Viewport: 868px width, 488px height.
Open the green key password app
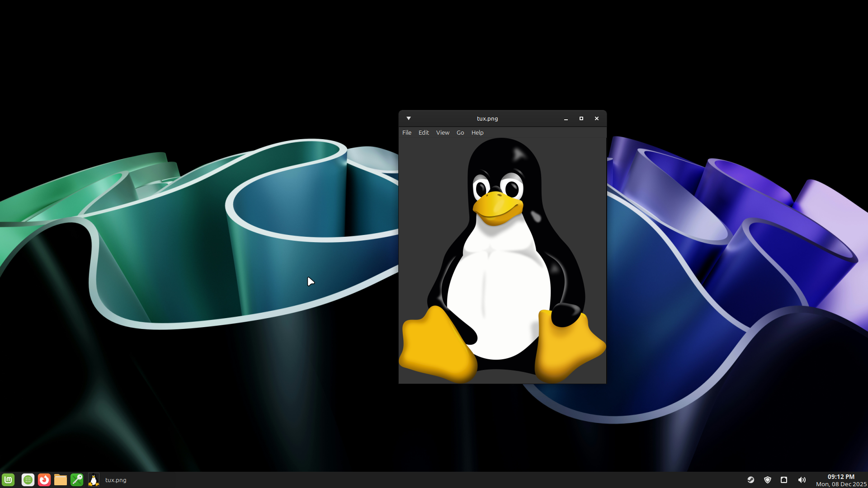[x=77, y=480]
